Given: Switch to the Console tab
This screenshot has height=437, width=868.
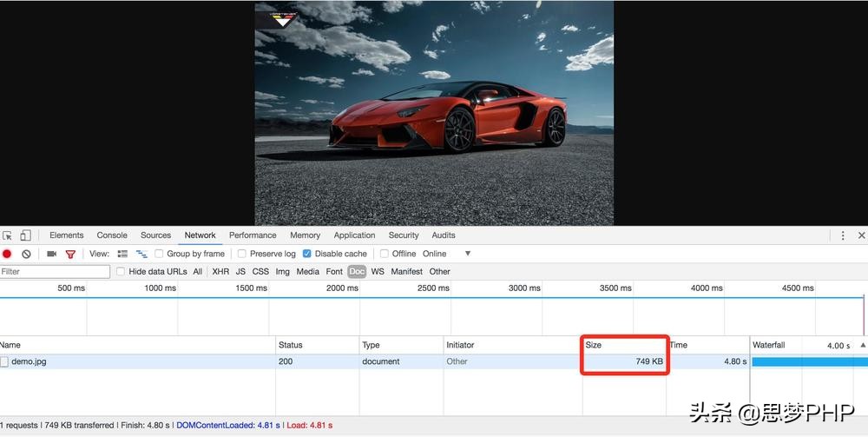Looking at the screenshot, I should (x=112, y=235).
